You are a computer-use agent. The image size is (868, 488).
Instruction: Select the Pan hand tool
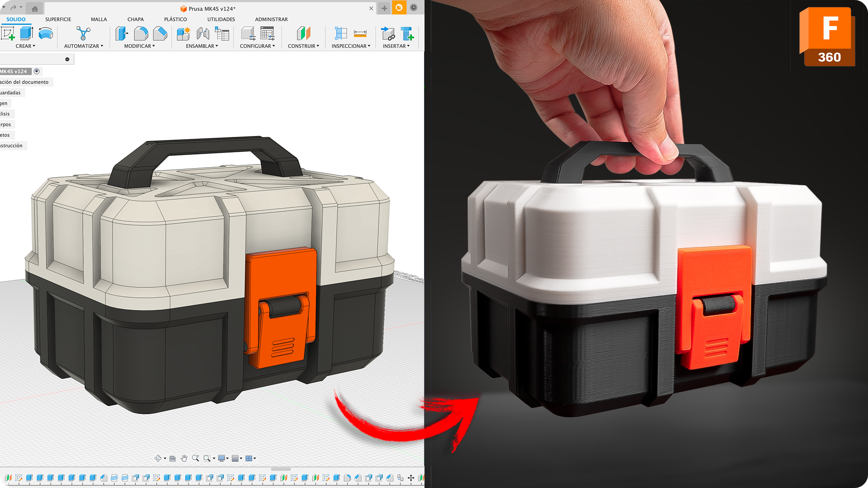(x=184, y=458)
